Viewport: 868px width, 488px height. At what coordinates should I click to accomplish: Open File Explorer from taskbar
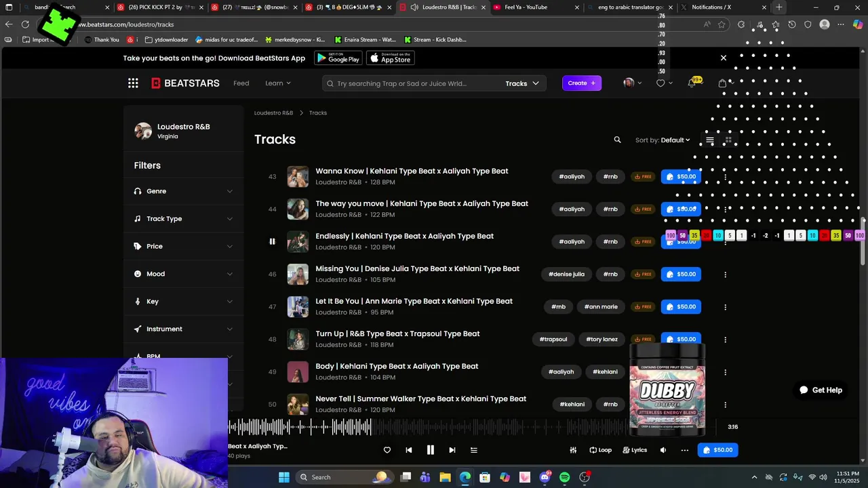point(445,477)
